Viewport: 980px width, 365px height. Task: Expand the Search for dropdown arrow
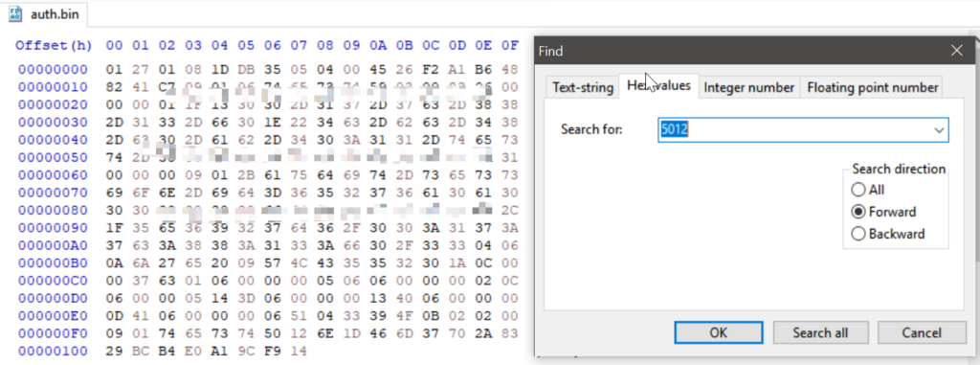click(939, 130)
